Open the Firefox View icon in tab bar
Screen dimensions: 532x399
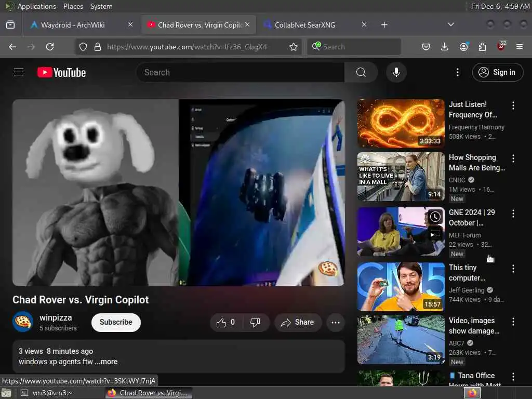tap(10, 25)
